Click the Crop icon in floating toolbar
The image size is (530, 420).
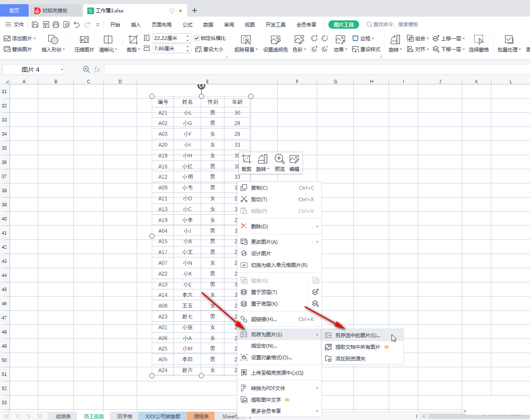point(247,159)
